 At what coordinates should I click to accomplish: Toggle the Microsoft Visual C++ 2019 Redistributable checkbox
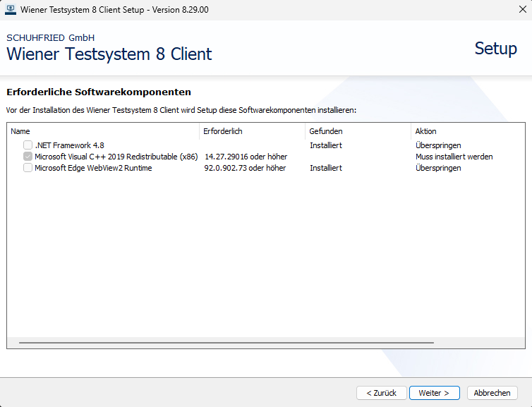click(28, 157)
